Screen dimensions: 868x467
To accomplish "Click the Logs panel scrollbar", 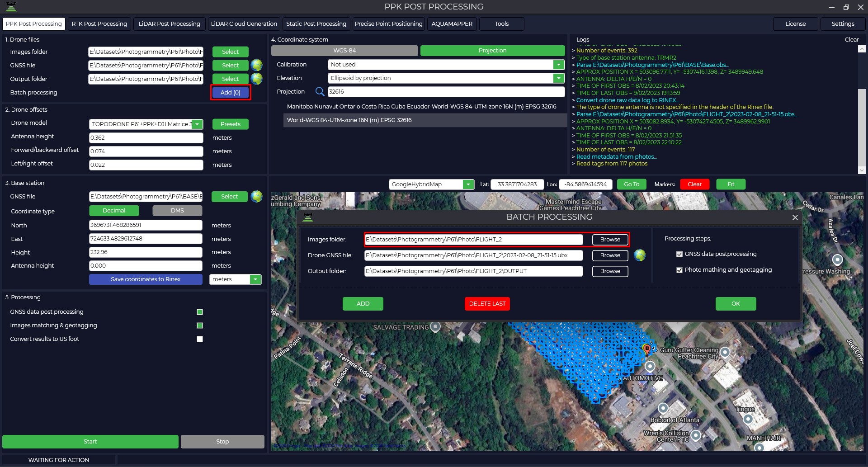I will click(862, 108).
